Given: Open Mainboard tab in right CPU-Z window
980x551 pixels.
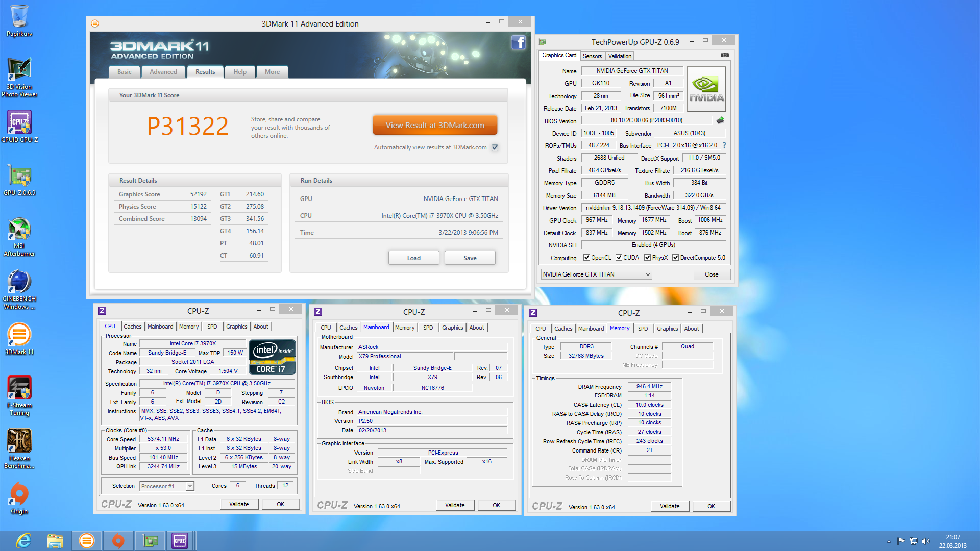Looking at the screenshot, I should coord(591,329).
